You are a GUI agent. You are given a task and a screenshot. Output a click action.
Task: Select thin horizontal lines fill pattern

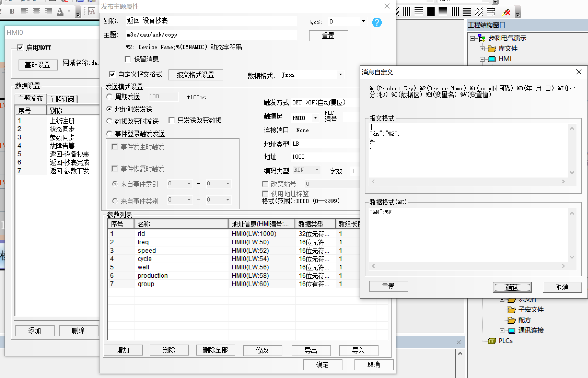[419, 11]
